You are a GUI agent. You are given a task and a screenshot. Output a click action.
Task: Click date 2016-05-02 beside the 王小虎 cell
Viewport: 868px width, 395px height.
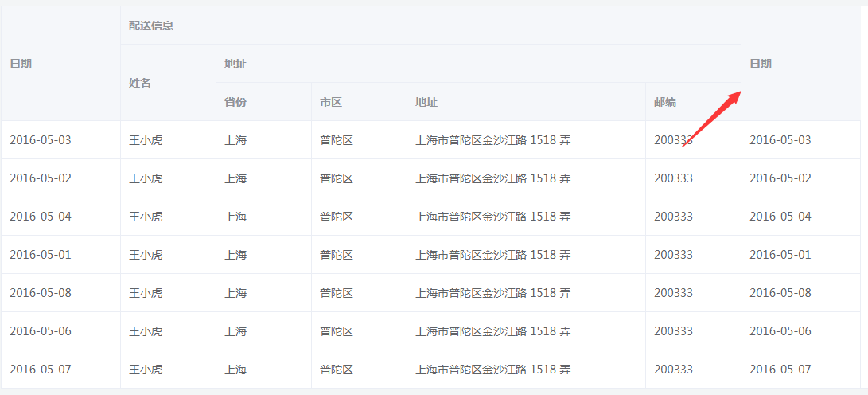coord(41,178)
